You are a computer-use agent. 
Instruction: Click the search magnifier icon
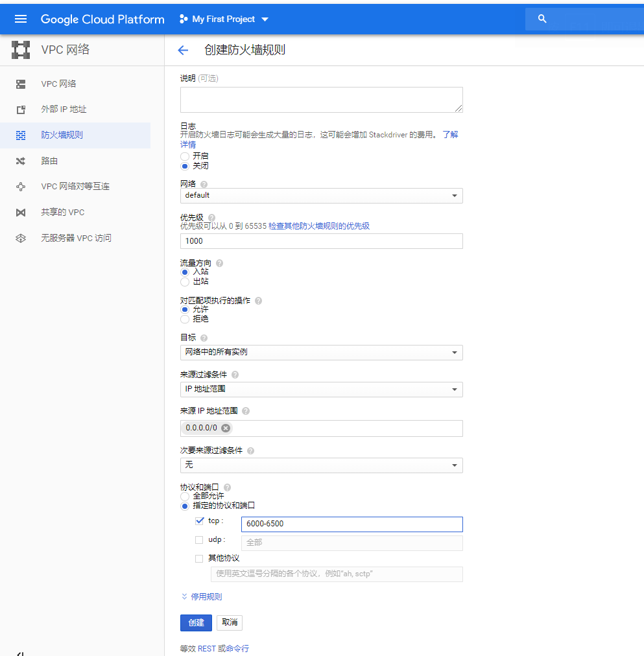tap(542, 19)
